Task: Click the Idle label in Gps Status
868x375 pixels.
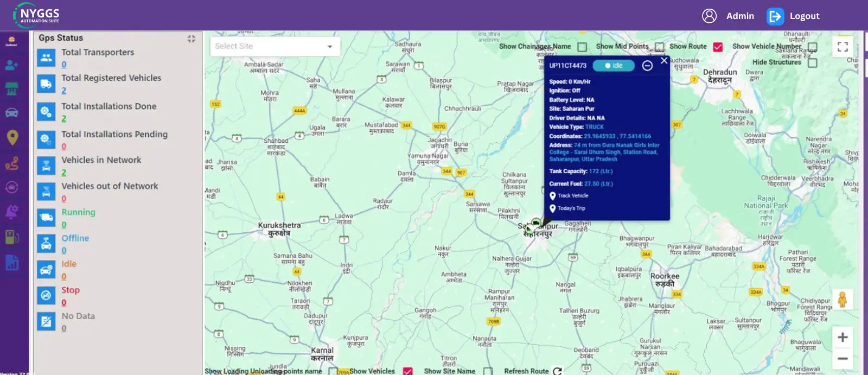Action: coord(69,264)
